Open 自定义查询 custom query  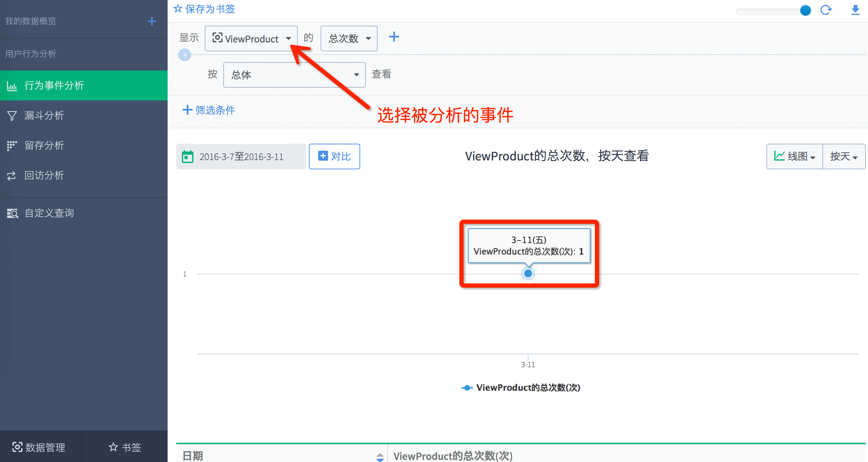click(49, 213)
